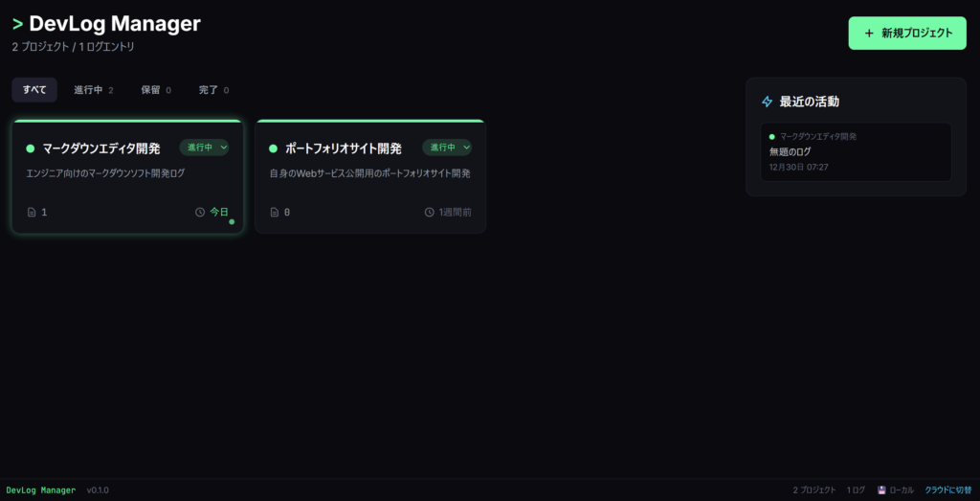
Task: Click the クラウドに切替 link in the footer
Action: pyautogui.click(x=947, y=490)
